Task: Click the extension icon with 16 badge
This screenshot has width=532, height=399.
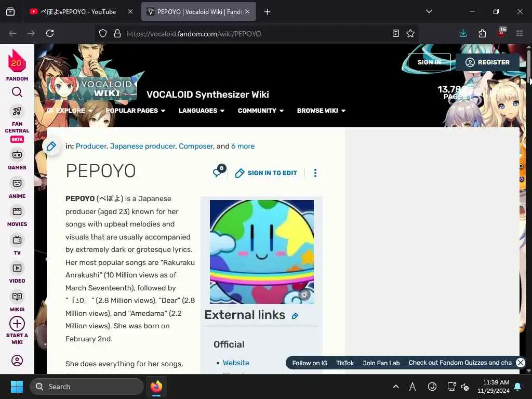Action: tap(501, 33)
